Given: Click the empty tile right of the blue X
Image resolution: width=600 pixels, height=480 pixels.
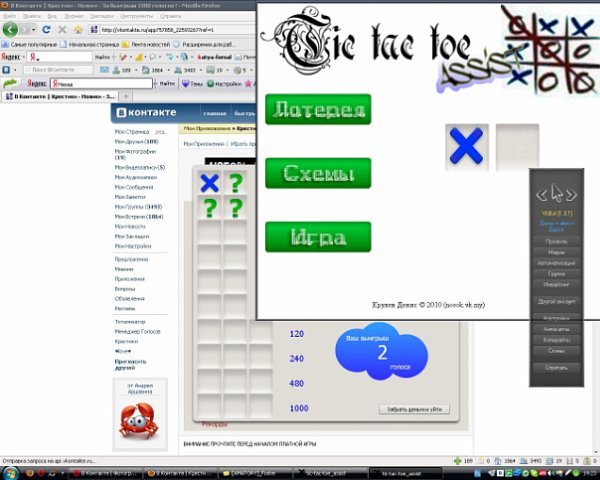Looking at the screenshot, I should 517,146.
